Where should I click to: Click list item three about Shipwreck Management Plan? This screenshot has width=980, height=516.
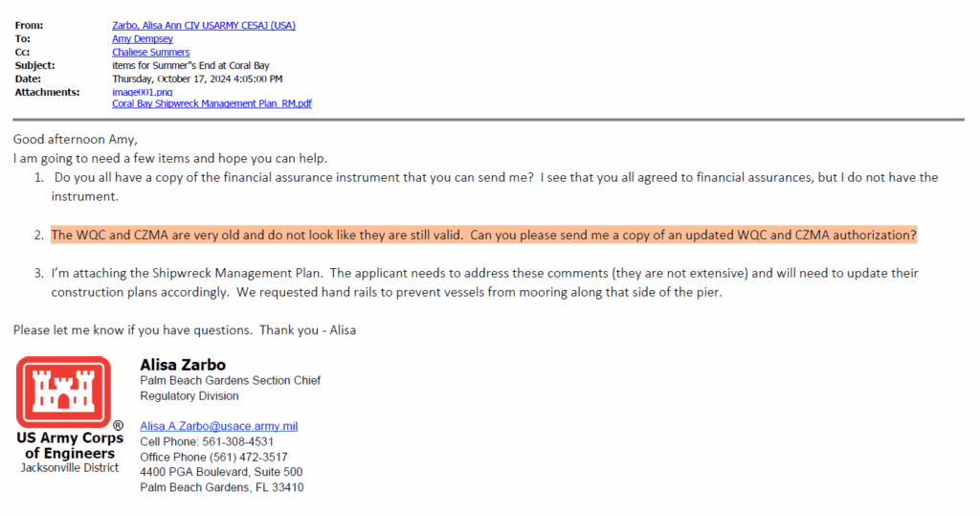477,282
